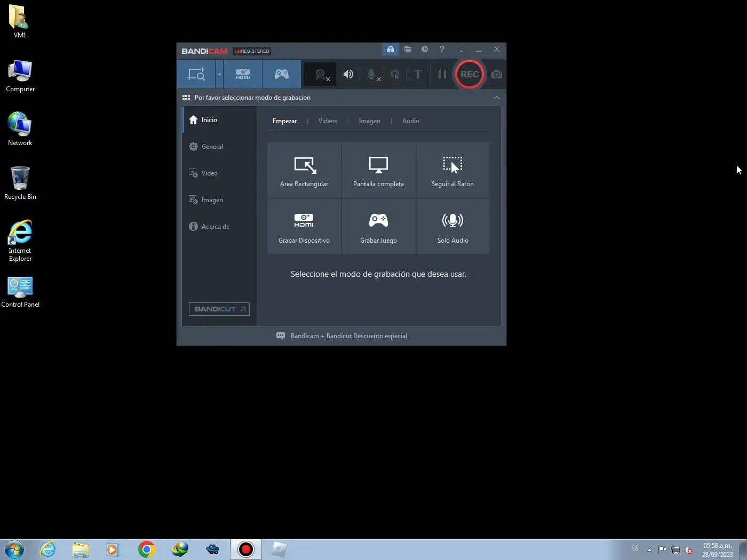Select the Control Panel desktop icon
The width and height of the screenshot is (747, 560).
(20, 292)
